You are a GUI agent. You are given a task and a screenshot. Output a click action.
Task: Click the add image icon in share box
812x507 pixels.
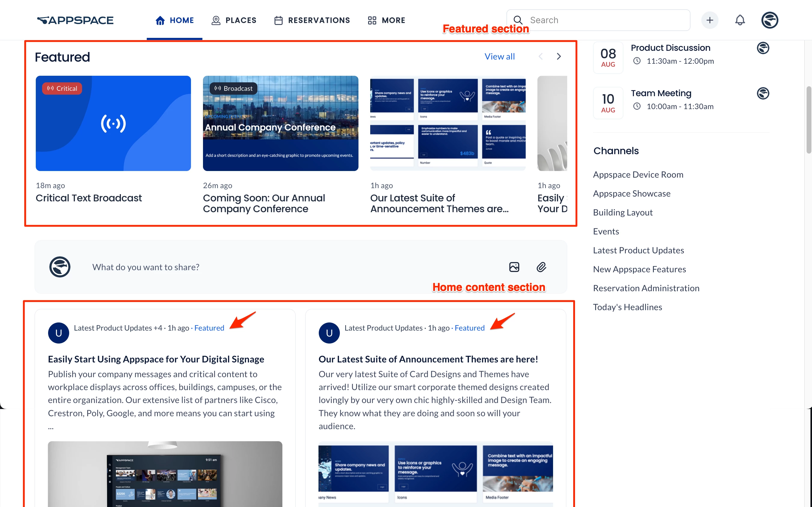pos(514,267)
